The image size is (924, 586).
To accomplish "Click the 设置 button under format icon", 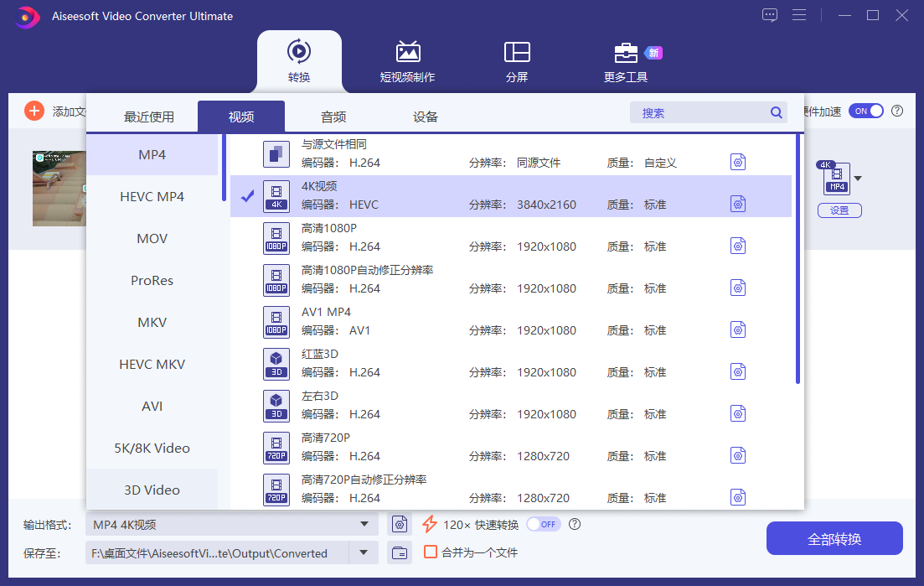I will 839,210.
